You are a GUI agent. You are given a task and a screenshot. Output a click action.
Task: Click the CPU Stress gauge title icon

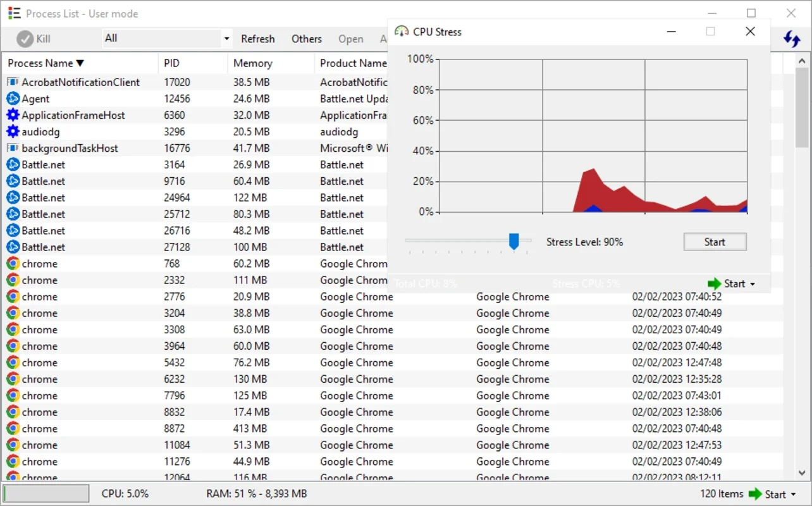coord(401,32)
